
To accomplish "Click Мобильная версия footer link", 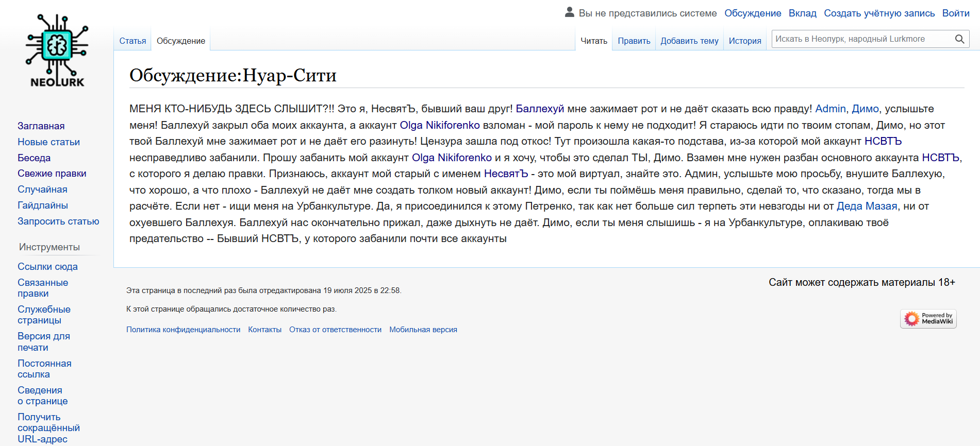I will 423,330.
